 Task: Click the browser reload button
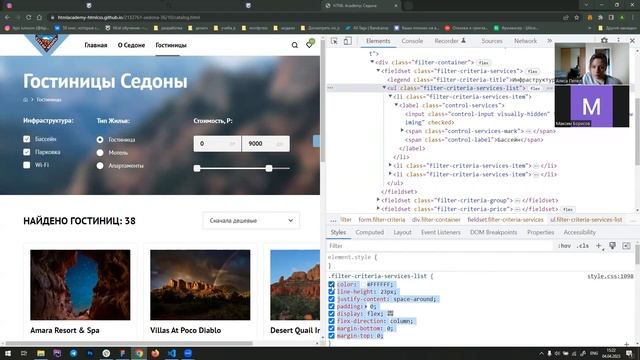pyautogui.click(x=29, y=18)
